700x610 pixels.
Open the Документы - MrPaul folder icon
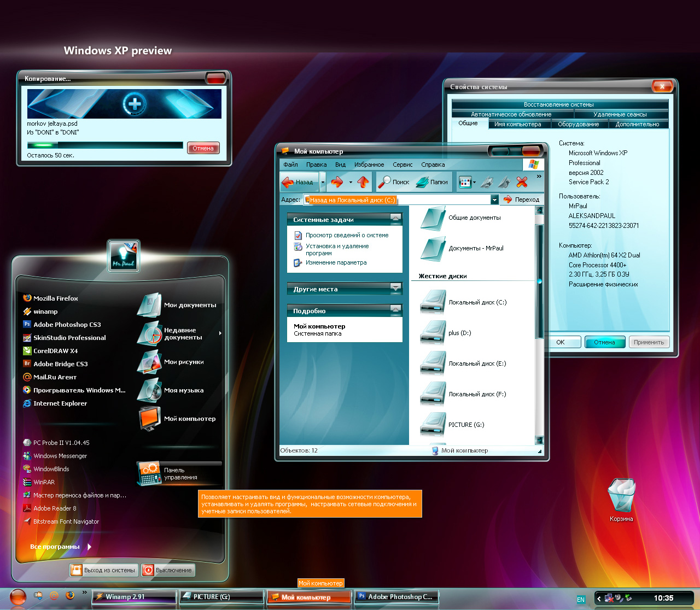434,249
